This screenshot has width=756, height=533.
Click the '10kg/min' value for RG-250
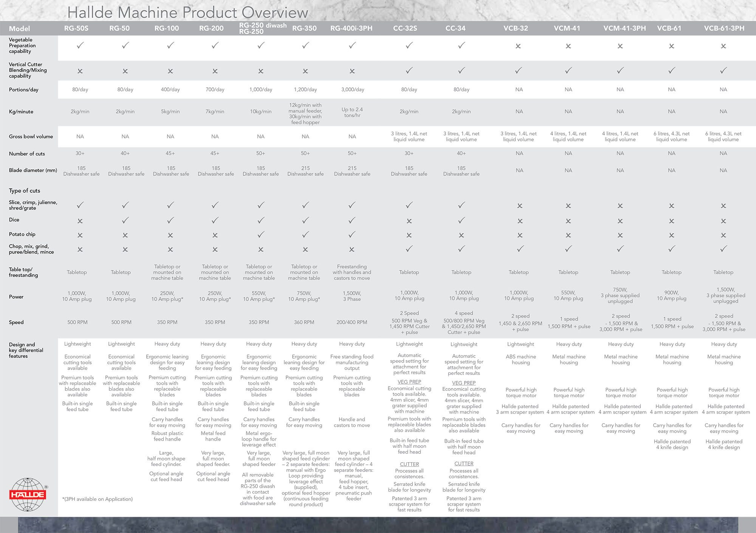point(261,112)
